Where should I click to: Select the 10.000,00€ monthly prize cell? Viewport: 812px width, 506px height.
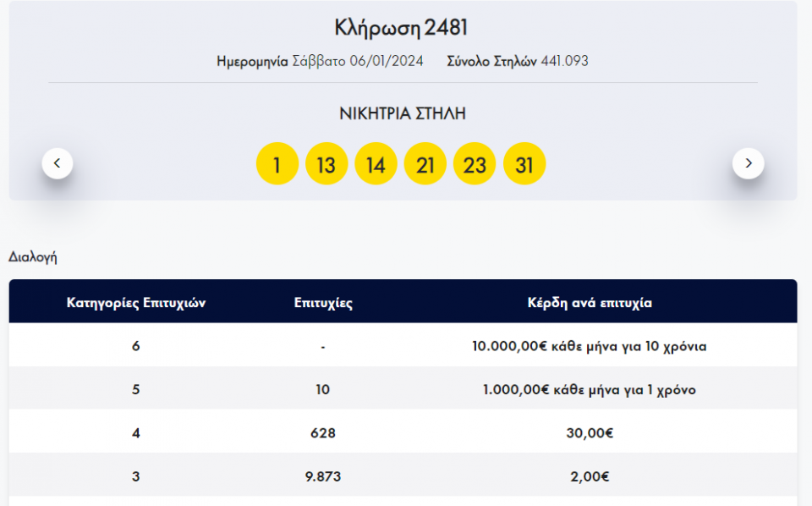pos(590,346)
